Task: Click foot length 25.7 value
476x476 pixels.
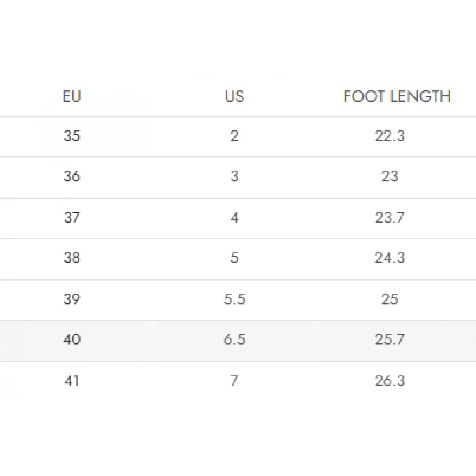Action: (390, 340)
